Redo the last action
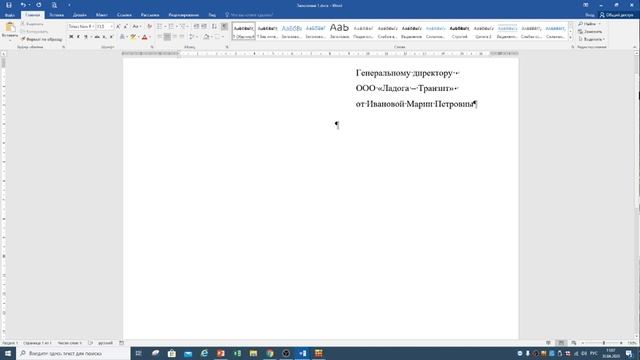This screenshot has width=640, height=360. [39, 5]
